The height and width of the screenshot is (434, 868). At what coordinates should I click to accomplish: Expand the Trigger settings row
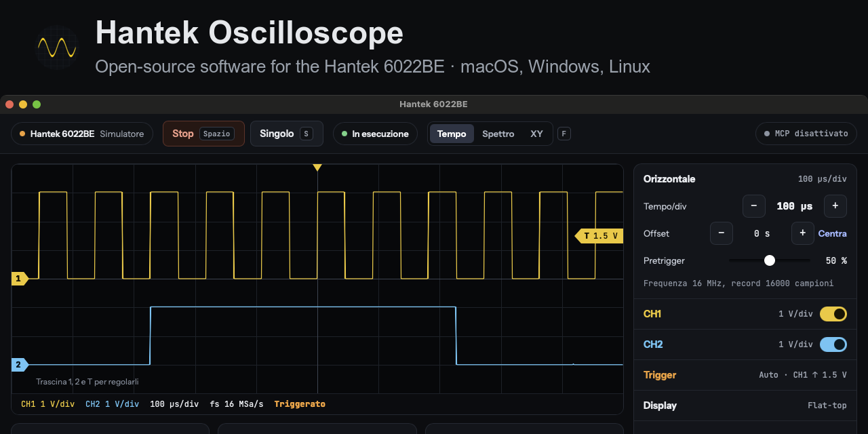click(x=745, y=375)
